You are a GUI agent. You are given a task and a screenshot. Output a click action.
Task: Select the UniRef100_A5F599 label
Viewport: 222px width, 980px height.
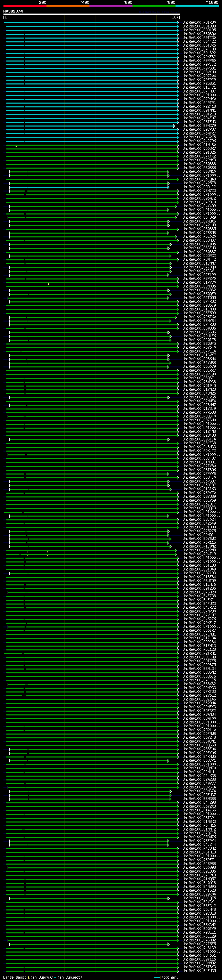coord(199,313)
